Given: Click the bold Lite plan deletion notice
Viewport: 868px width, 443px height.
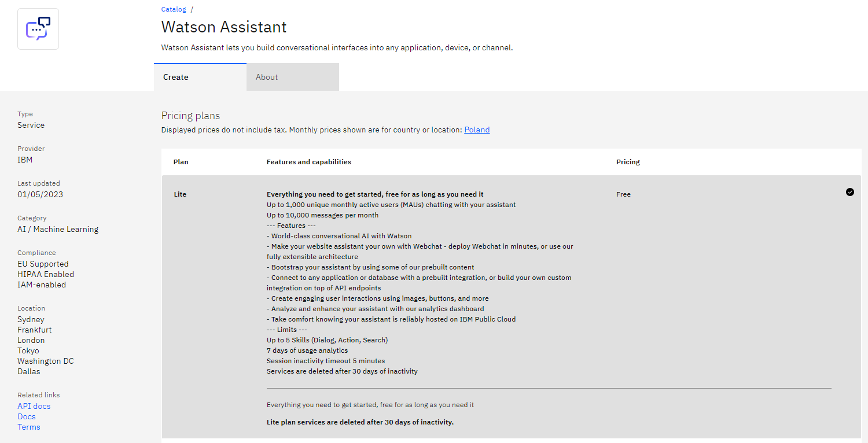Looking at the screenshot, I should pos(360,422).
